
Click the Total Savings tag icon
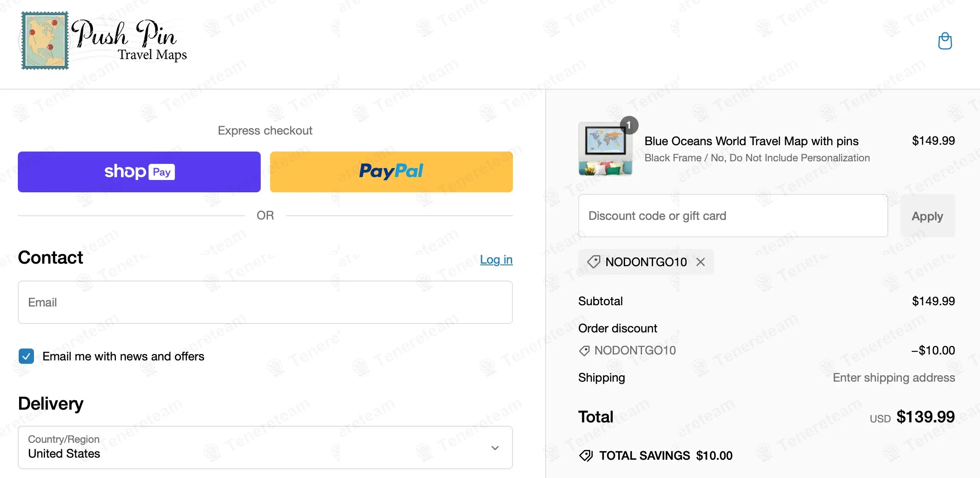[x=586, y=456]
